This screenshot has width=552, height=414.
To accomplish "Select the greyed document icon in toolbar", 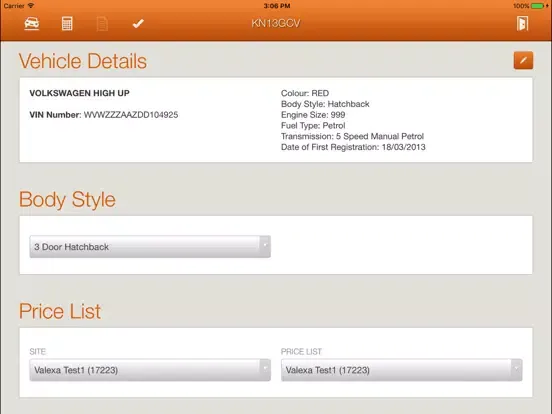I will coord(102,24).
